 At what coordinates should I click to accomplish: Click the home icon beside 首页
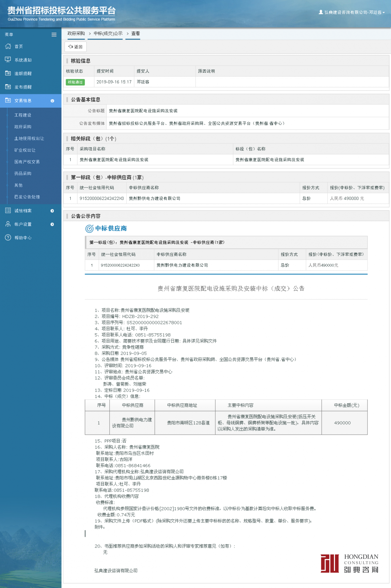click(8, 46)
